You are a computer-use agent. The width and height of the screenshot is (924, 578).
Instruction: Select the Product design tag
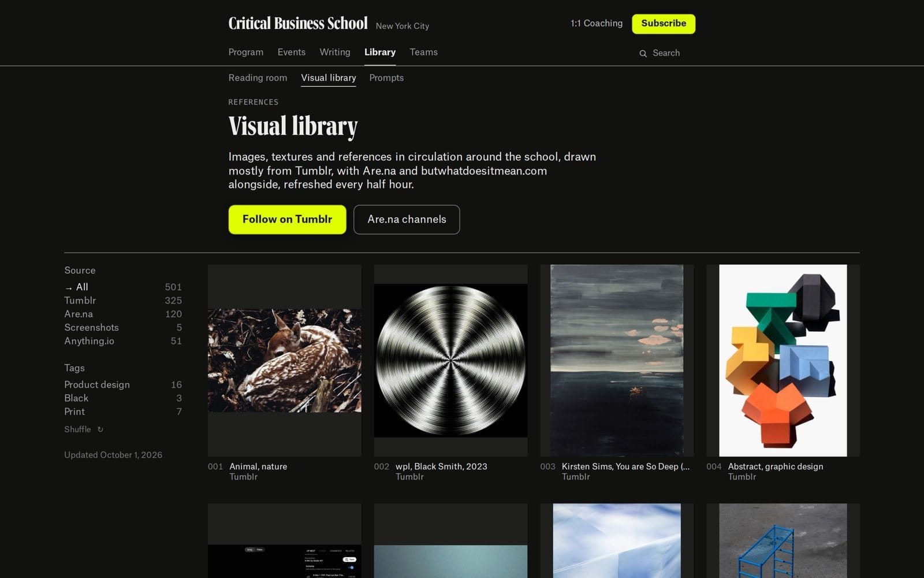click(123, 385)
